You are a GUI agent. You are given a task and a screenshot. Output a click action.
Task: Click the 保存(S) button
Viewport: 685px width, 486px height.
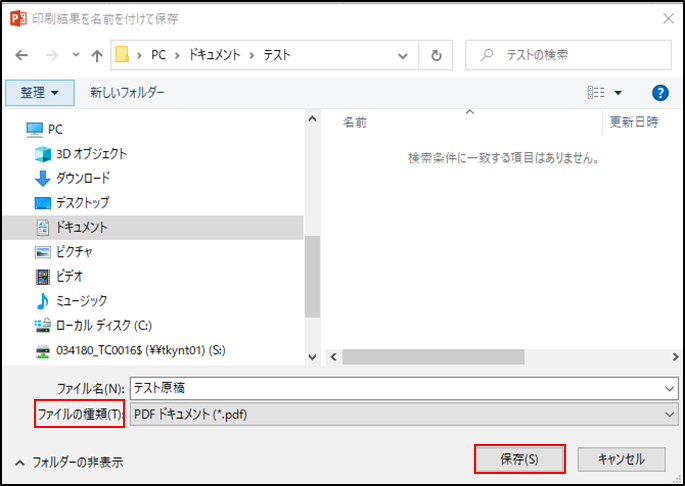pyautogui.click(x=519, y=459)
